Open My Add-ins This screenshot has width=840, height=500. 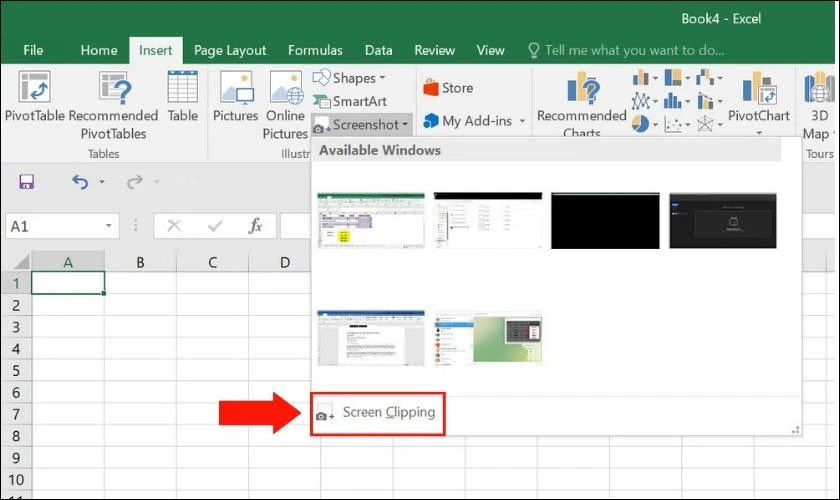[468, 121]
